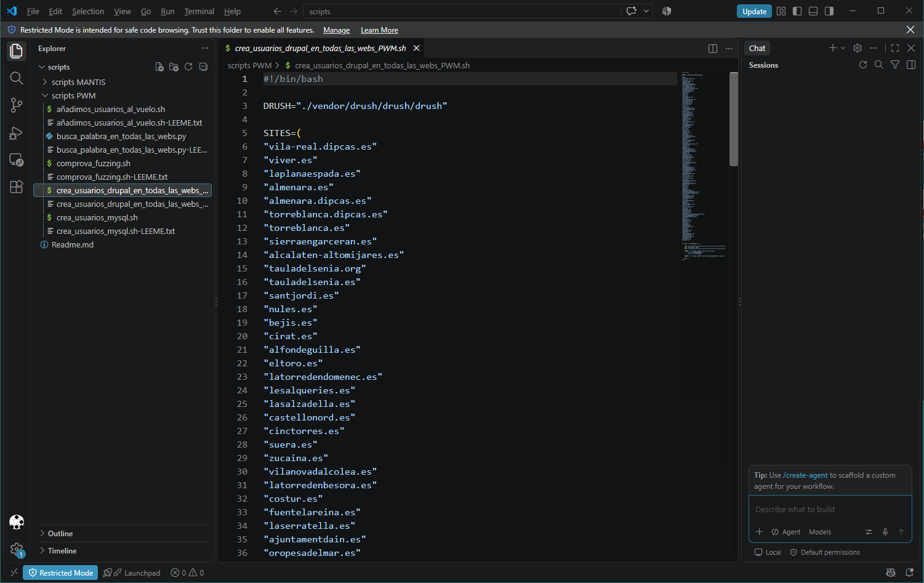Click the Accounts icon in activity bar
The height and width of the screenshot is (583, 924).
click(x=17, y=522)
